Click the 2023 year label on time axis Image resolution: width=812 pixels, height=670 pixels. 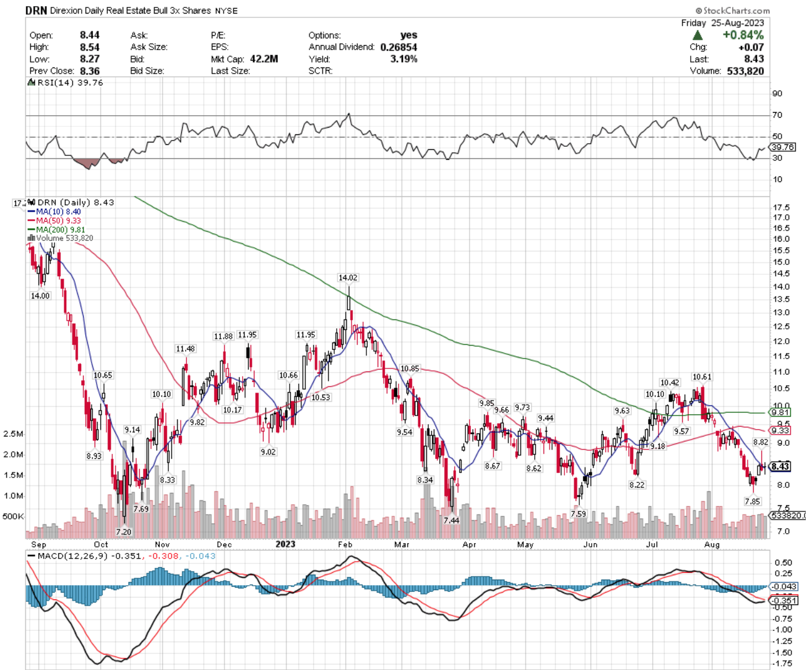click(285, 544)
